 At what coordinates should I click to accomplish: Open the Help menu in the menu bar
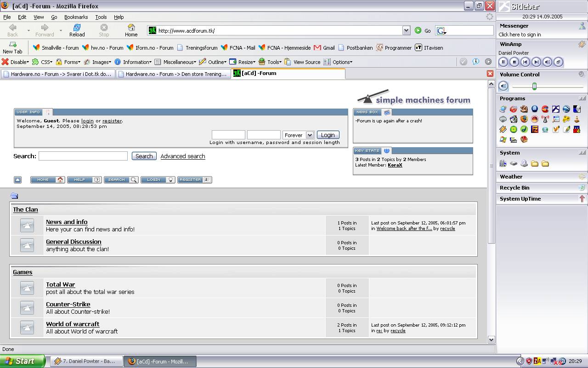point(119,17)
